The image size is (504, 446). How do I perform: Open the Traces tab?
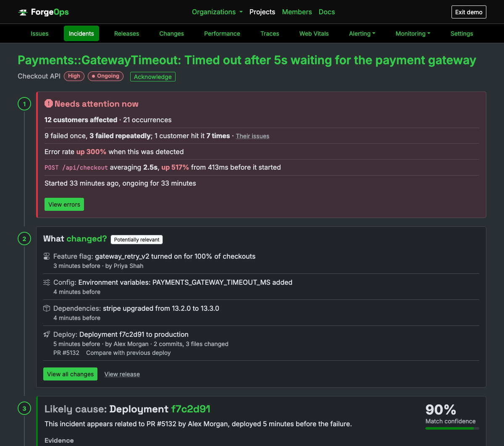[270, 34]
